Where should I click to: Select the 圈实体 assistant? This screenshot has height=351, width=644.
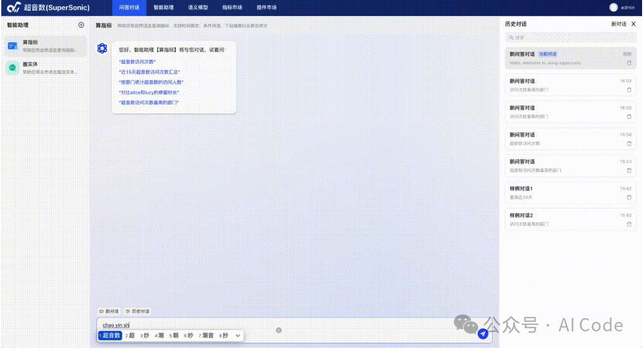[x=46, y=68]
